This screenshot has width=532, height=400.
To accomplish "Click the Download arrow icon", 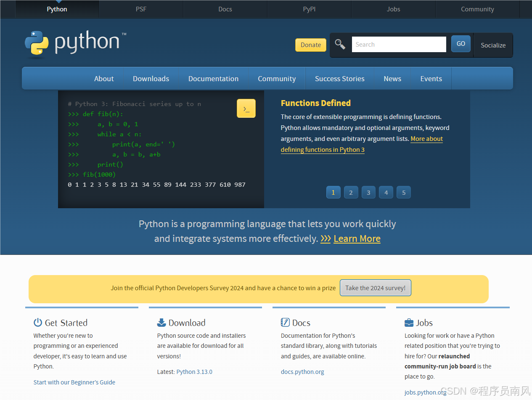I will point(161,323).
